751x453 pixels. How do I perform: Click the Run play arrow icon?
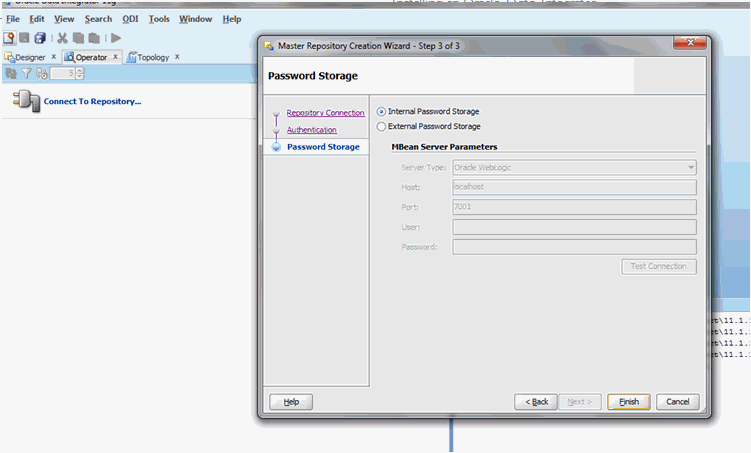pyautogui.click(x=116, y=38)
